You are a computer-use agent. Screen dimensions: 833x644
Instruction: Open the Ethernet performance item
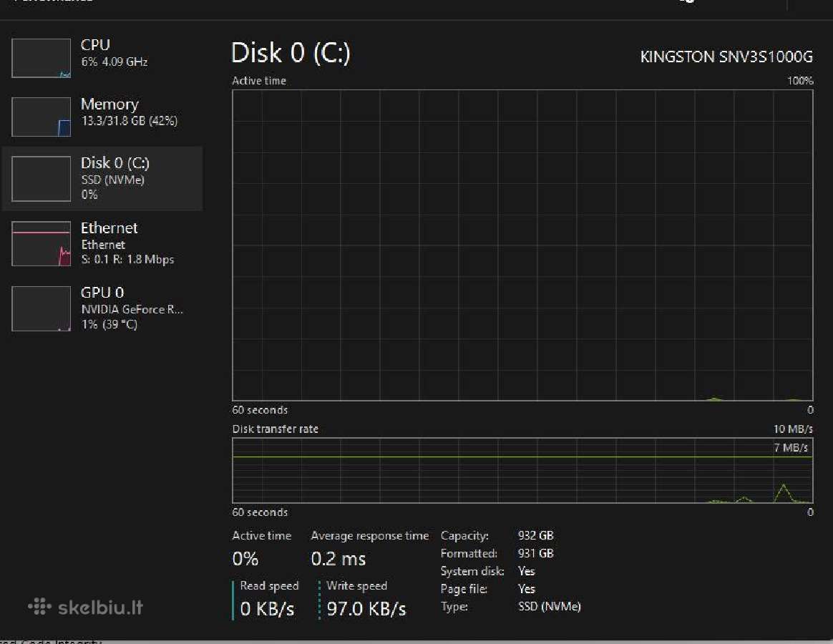click(x=102, y=243)
